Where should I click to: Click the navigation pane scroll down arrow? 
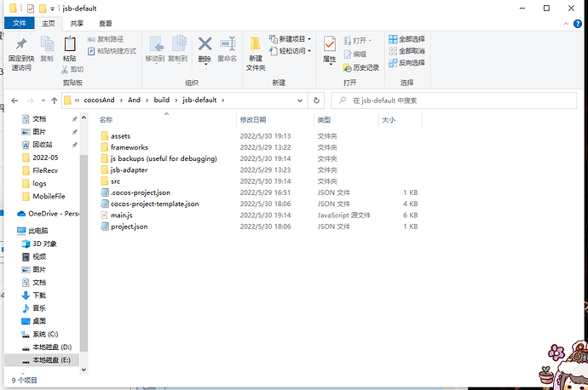(84, 370)
